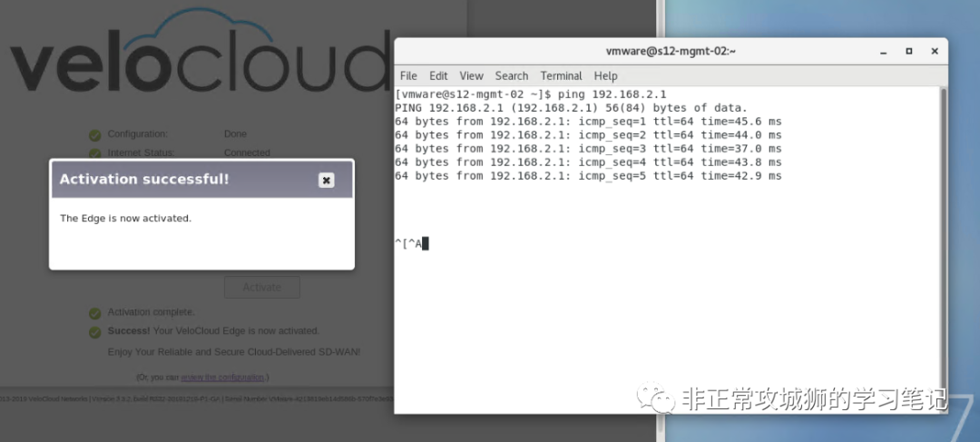Open the review the configuration link
The width and height of the screenshot is (980, 442).
(x=222, y=377)
